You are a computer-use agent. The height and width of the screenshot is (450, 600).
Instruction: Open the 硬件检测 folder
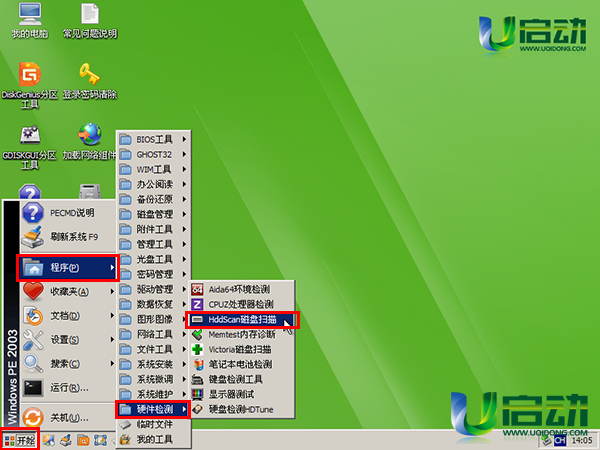153,409
